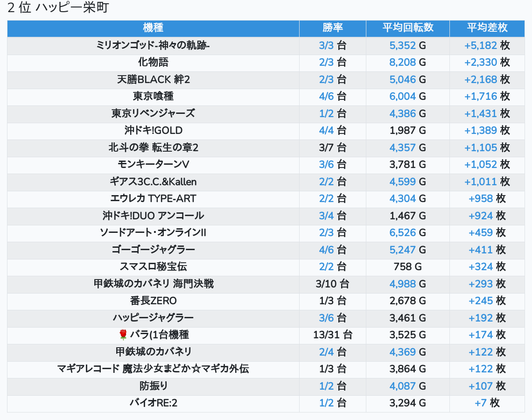Click the 3,525 G average spins value

point(407,335)
